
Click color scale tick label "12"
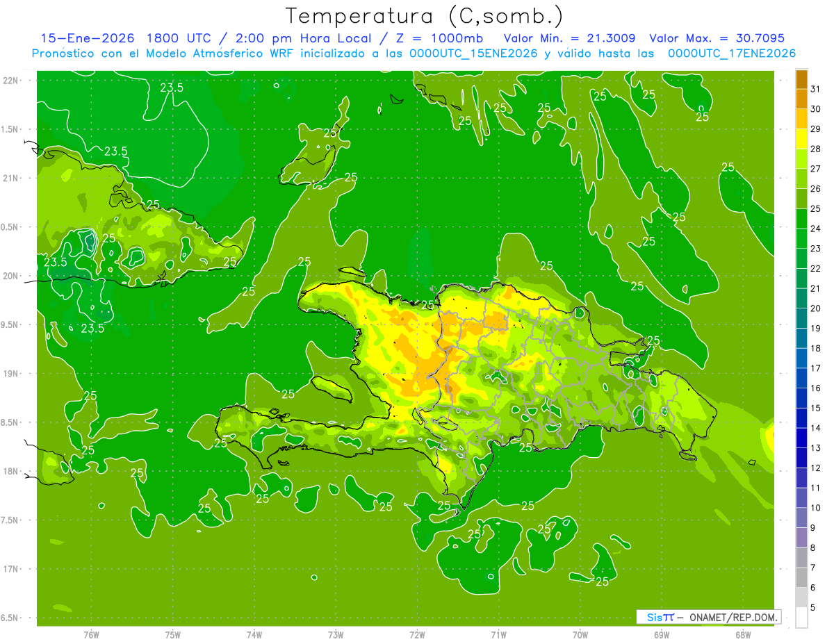coord(816,468)
